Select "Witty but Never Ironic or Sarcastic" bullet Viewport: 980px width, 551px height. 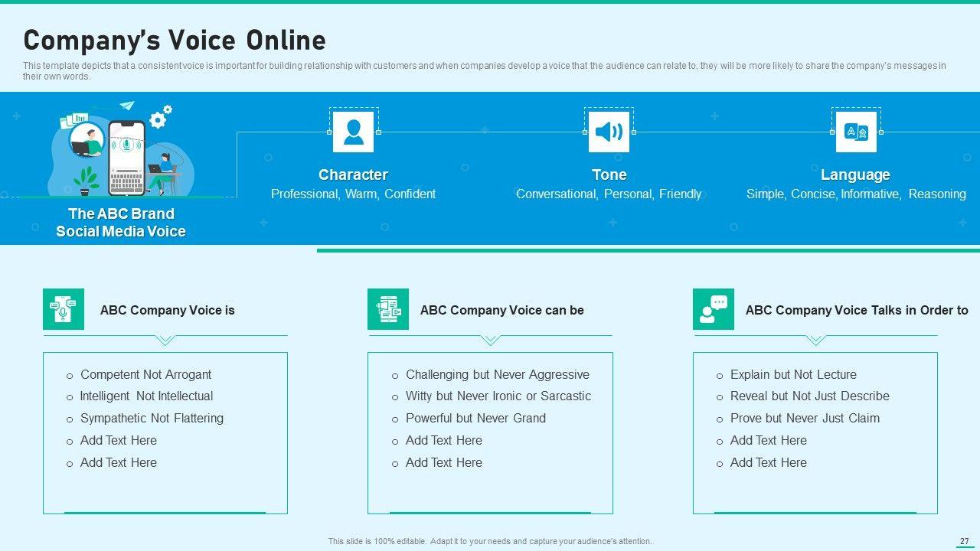[498, 396]
